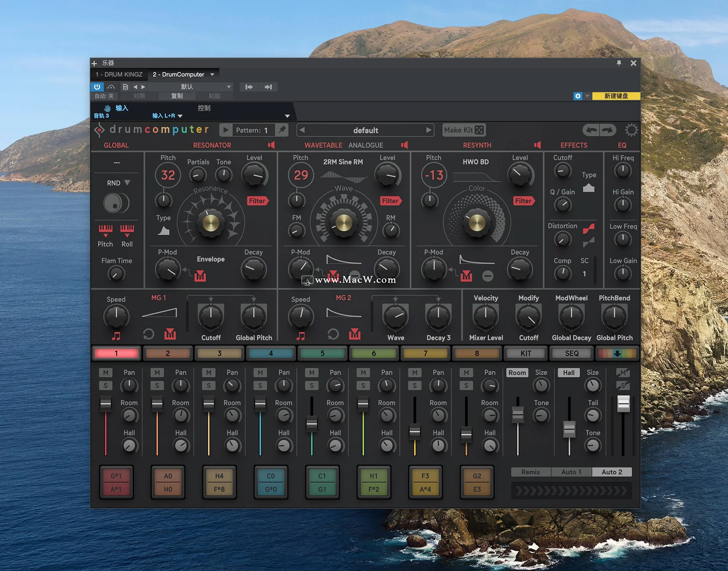
Task: Go to next preset with right arrow
Action: (x=429, y=130)
